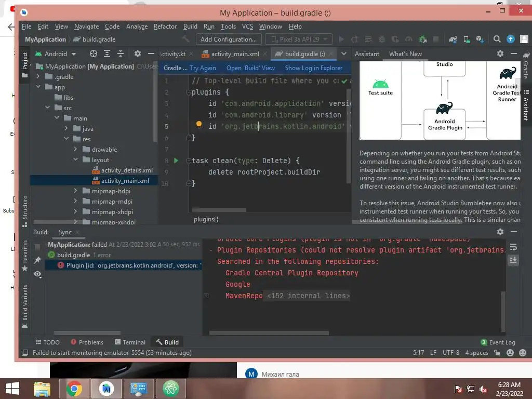Open the AVD Manager icon
The height and width of the screenshot is (399, 532).
[467, 39]
